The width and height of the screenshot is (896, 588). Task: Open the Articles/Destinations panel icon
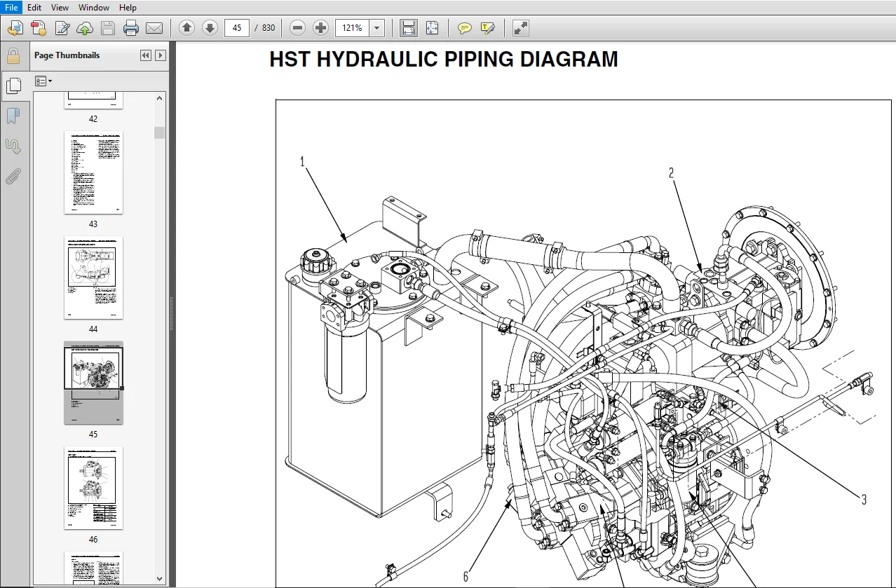pos(13,146)
